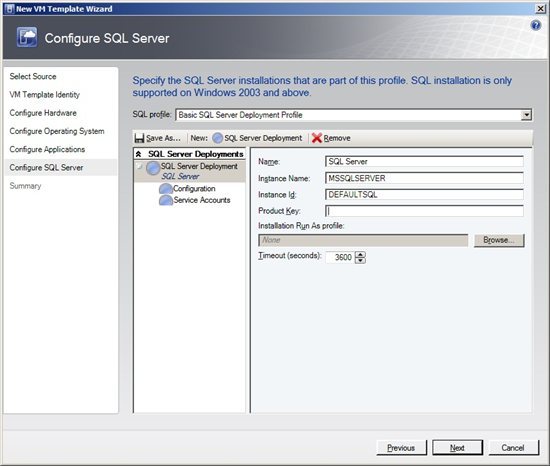Click the Instance Name field

[x=424, y=178]
